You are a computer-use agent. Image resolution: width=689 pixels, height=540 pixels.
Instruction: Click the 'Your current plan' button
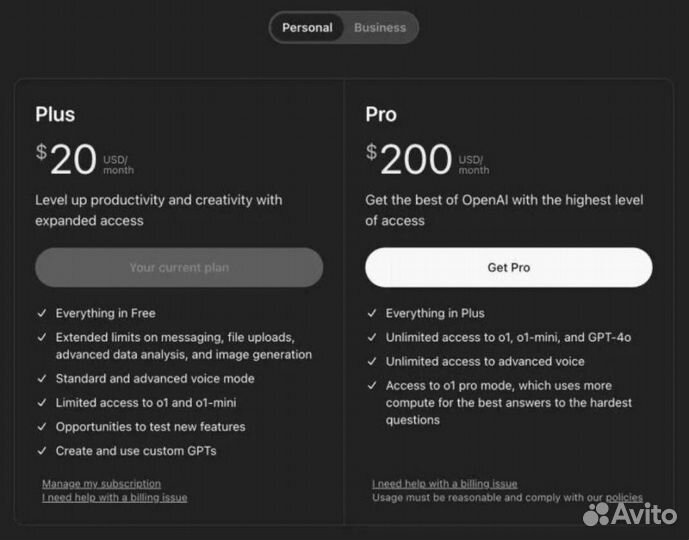point(179,268)
